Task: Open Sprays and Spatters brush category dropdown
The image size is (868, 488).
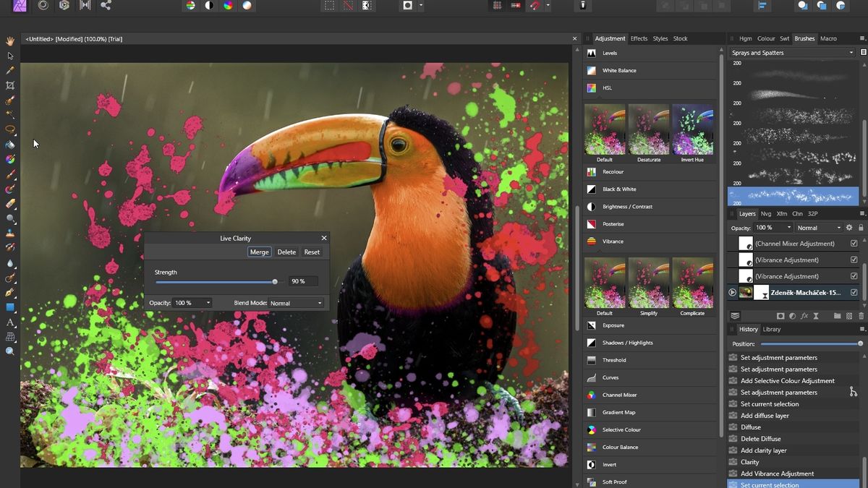Action: pyautogui.click(x=793, y=53)
